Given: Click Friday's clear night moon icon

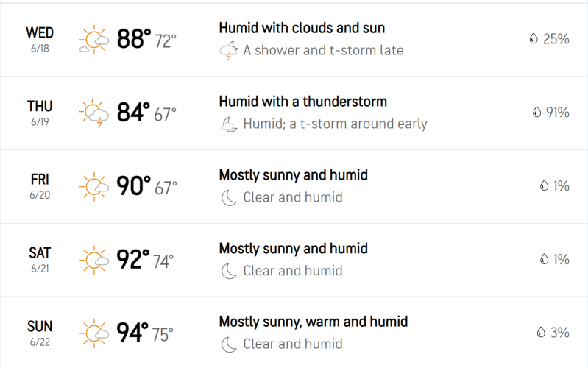Looking at the screenshot, I should (229, 198).
